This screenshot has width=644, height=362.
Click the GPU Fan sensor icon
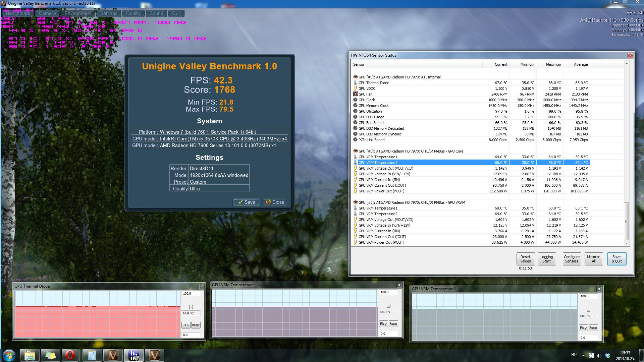355,94
